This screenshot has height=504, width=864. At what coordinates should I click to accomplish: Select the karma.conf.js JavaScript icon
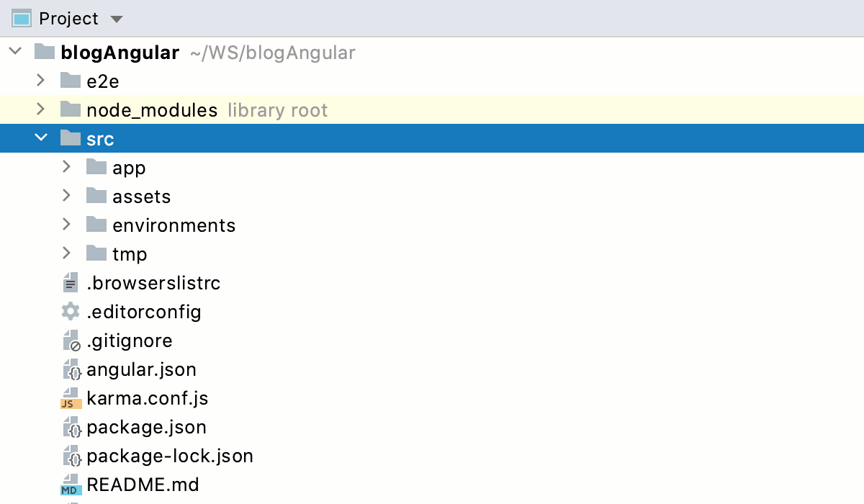coord(70,398)
